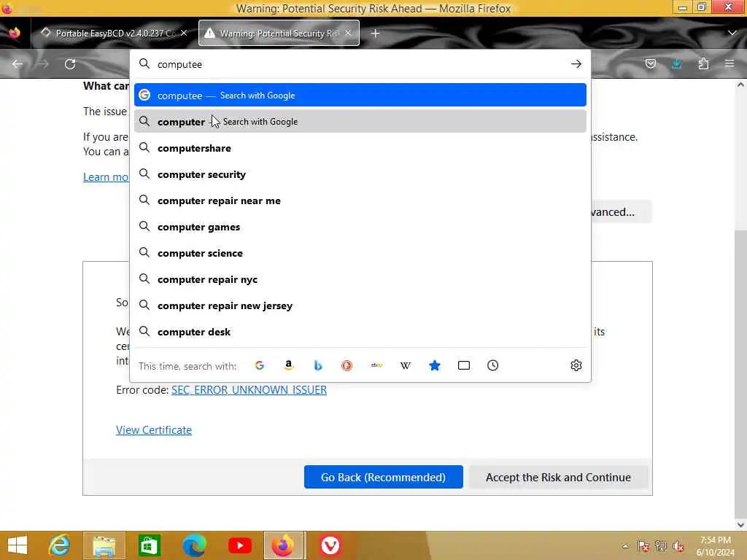
Task: Search open tabs via tabs icon
Action: [463, 366]
